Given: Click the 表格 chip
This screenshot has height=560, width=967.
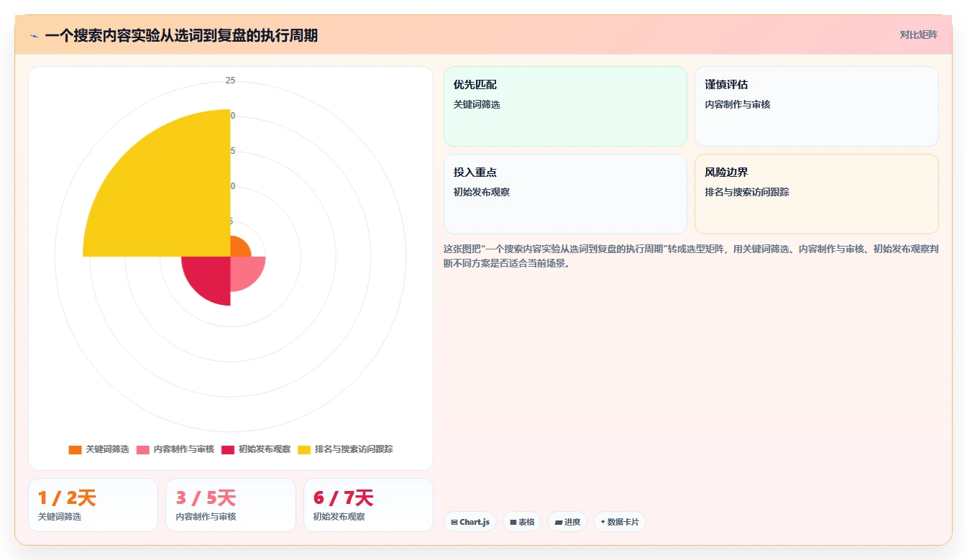Looking at the screenshot, I should (x=522, y=522).
